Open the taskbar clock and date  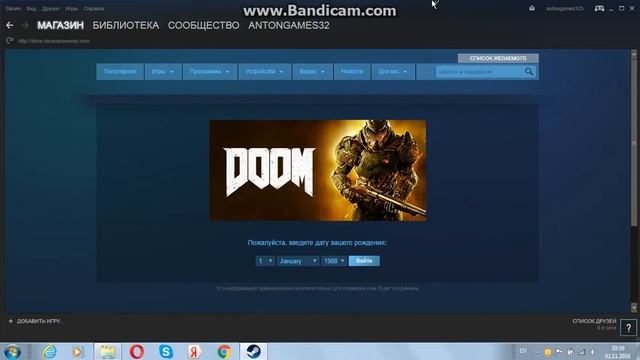618,352
